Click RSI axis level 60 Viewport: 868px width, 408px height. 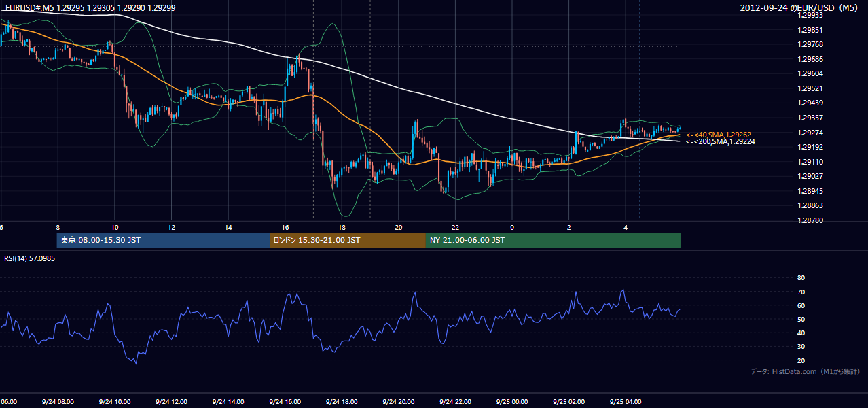click(x=801, y=305)
